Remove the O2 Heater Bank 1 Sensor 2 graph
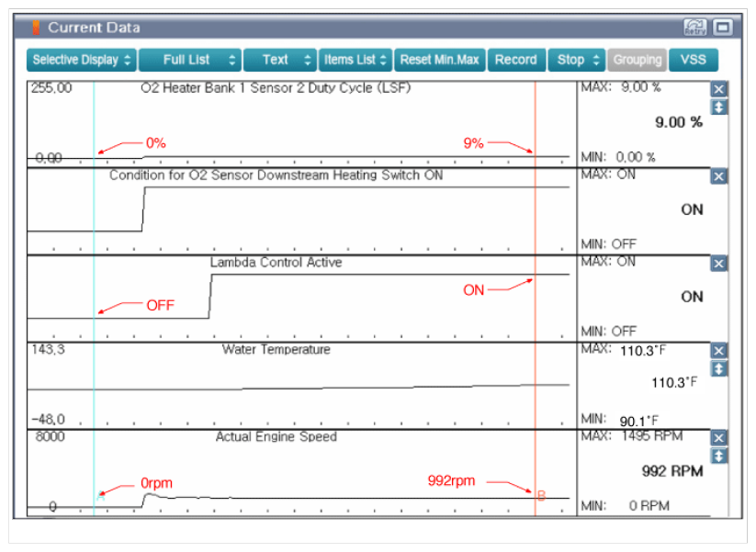Screen dimensions: 756x552 pos(718,89)
